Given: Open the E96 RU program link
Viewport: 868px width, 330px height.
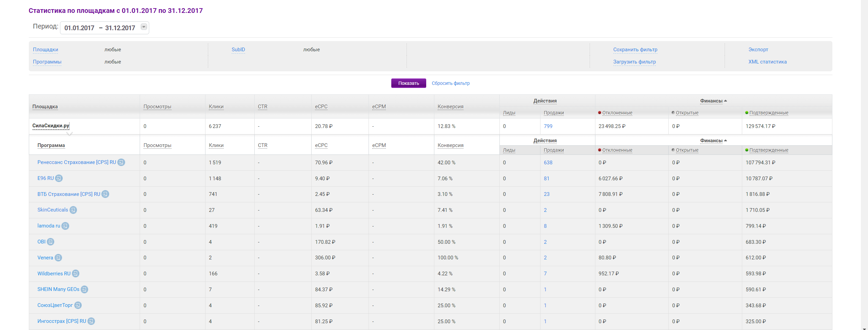Looking at the screenshot, I should coord(45,178).
